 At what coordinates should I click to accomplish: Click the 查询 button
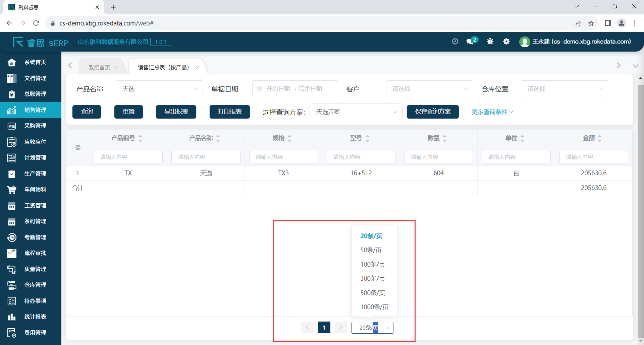coord(87,112)
